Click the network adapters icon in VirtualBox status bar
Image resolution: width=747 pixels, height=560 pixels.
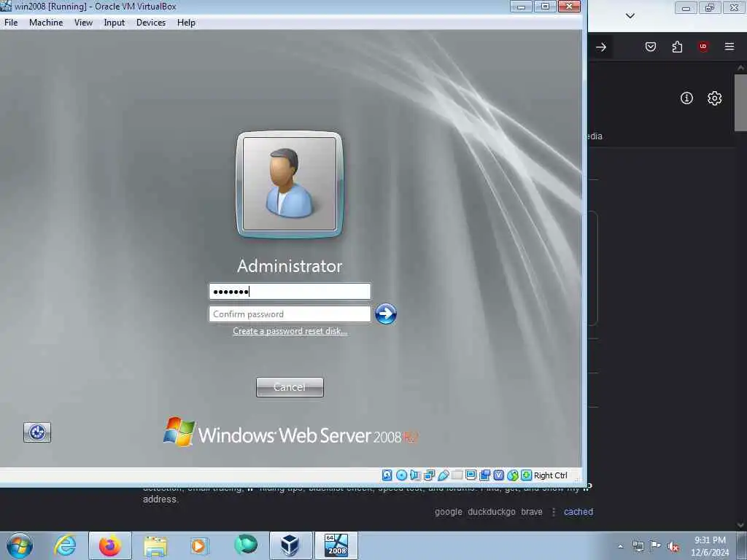(429, 475)
